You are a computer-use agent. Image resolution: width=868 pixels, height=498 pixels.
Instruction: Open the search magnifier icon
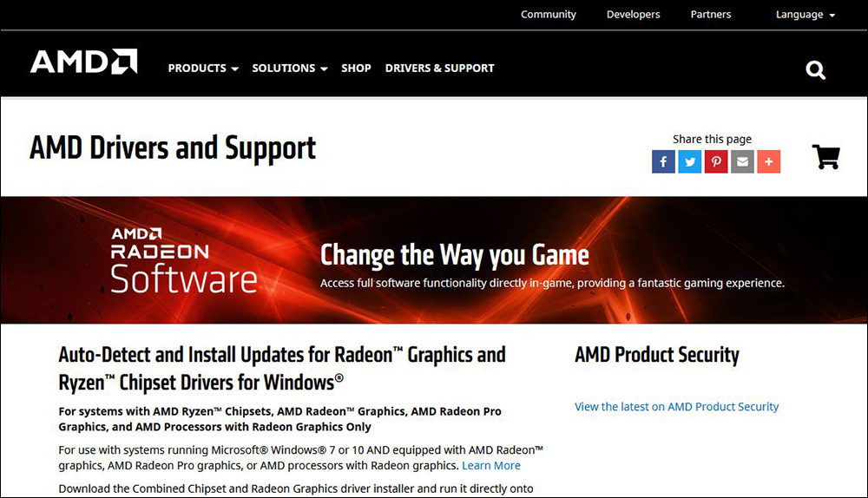[x=815, y=70]
